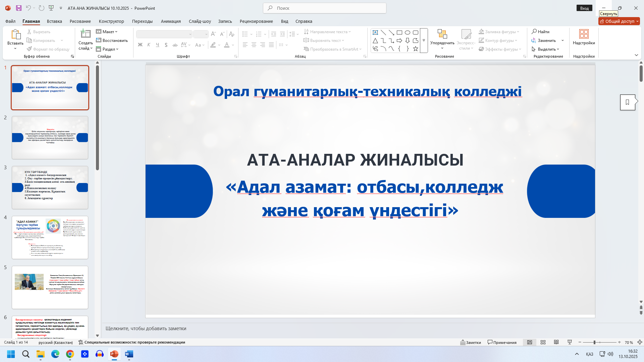Screen dimensions: 644x362
Task: Click the zoom slider handle
Action: [x=594, y=342]
